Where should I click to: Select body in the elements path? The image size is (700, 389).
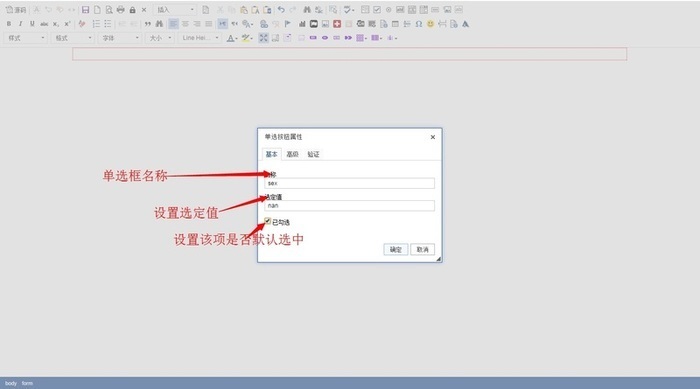coord(11,383)
